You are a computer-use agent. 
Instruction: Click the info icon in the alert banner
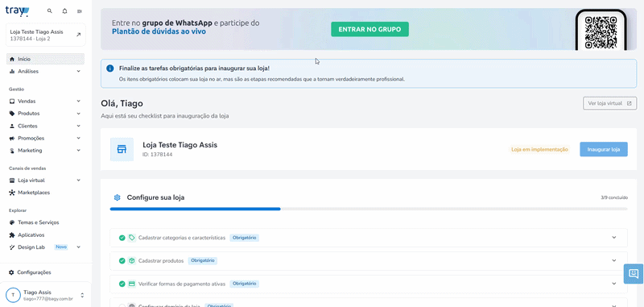click(x=110, y=68)
